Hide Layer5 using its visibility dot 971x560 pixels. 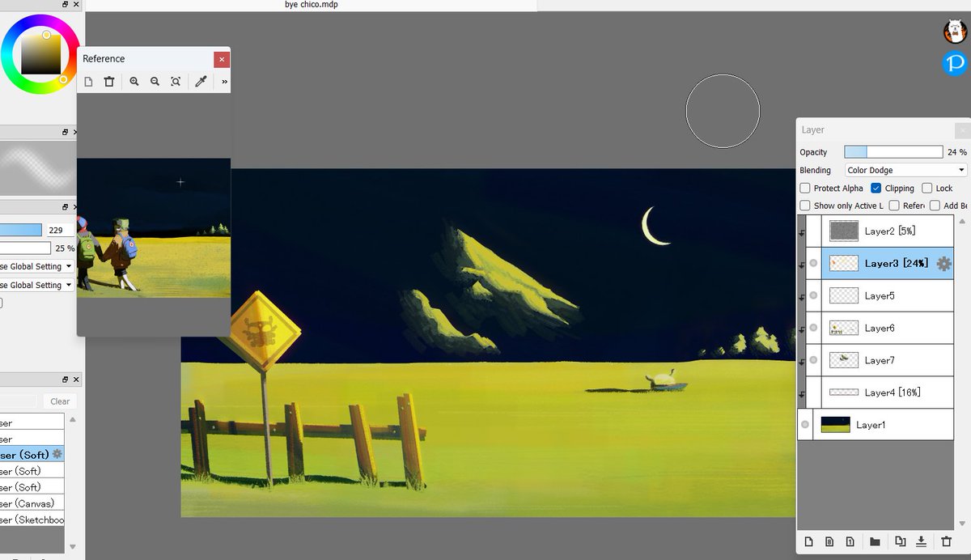tap(813, 295)
